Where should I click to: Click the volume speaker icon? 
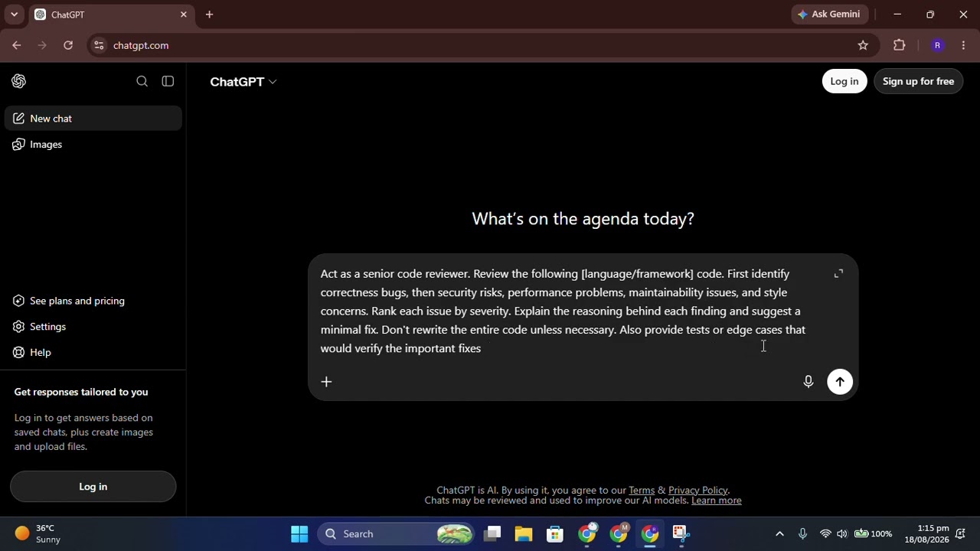click(842, 534)
